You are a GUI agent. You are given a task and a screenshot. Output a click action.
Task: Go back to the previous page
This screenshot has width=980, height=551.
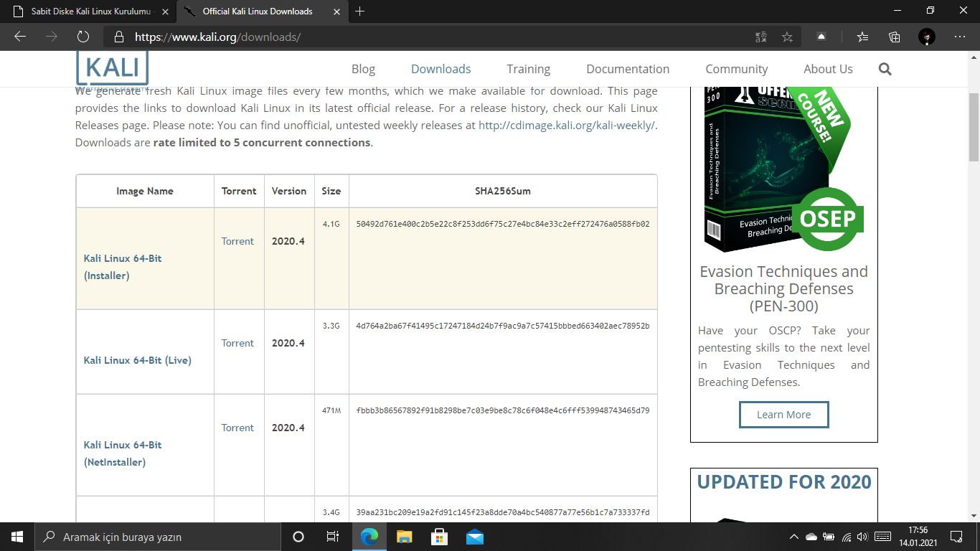(20, 37)
